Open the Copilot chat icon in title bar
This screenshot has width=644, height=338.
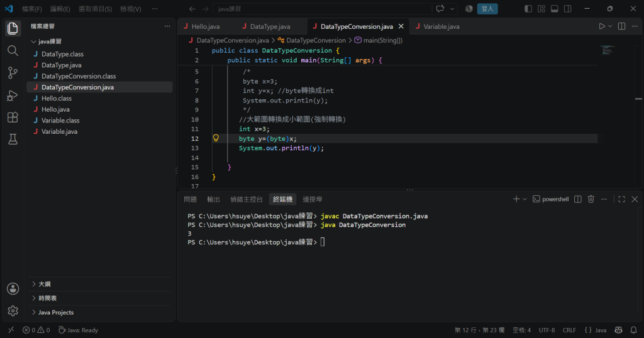[440, 9]
